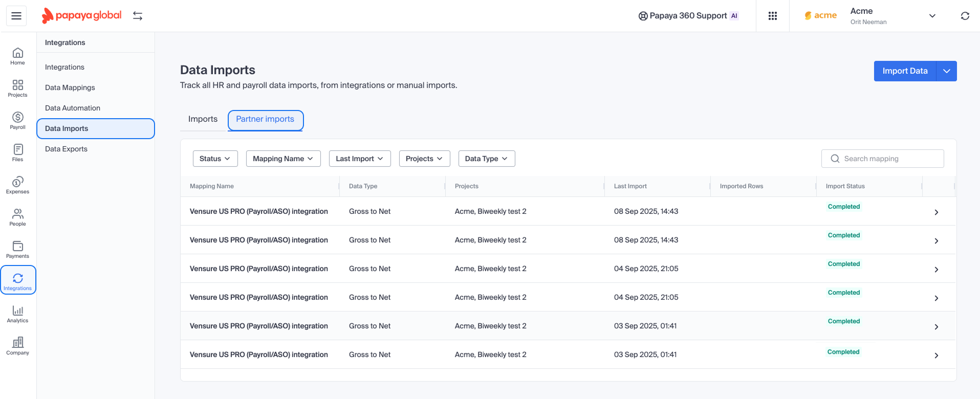Viewport: 980px width, 399px height.
Task: Open the Last Import filter dropdown
Action: [x=360, y=159]
